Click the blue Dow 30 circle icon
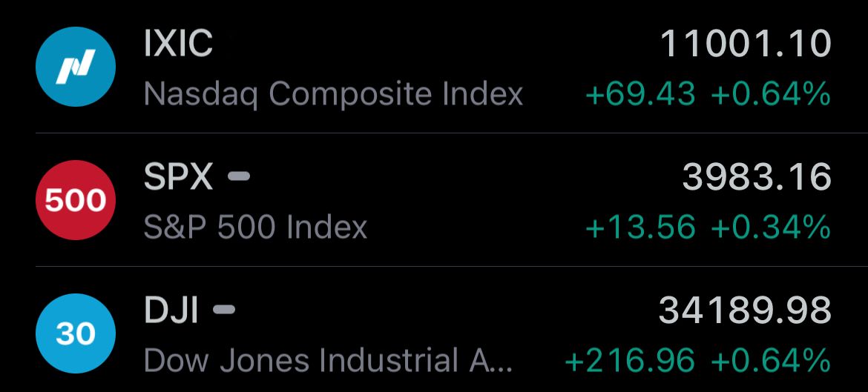 click(75, 333)
